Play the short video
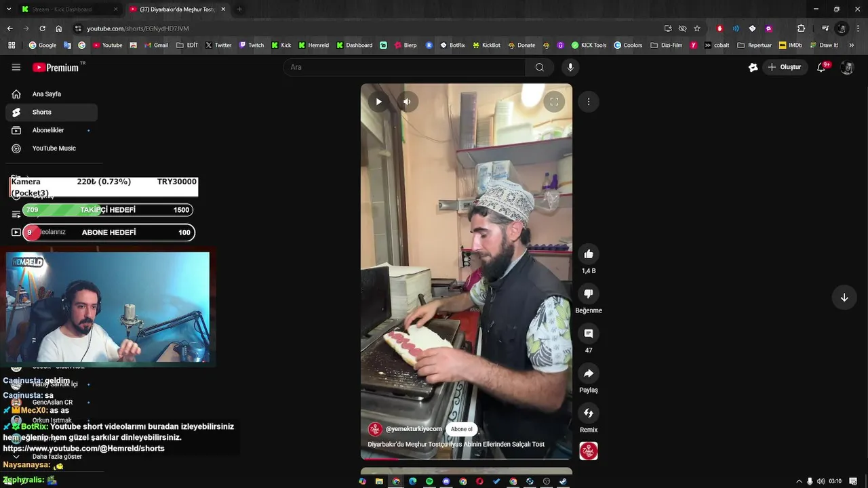 (378, 102)
